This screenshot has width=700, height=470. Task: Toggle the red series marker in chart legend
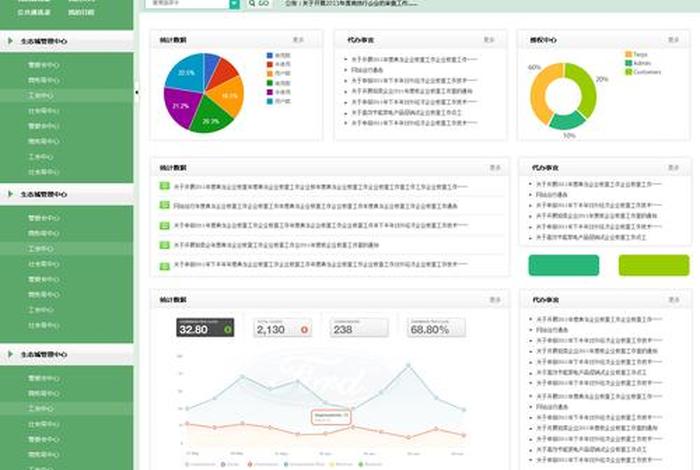(250, 464)
